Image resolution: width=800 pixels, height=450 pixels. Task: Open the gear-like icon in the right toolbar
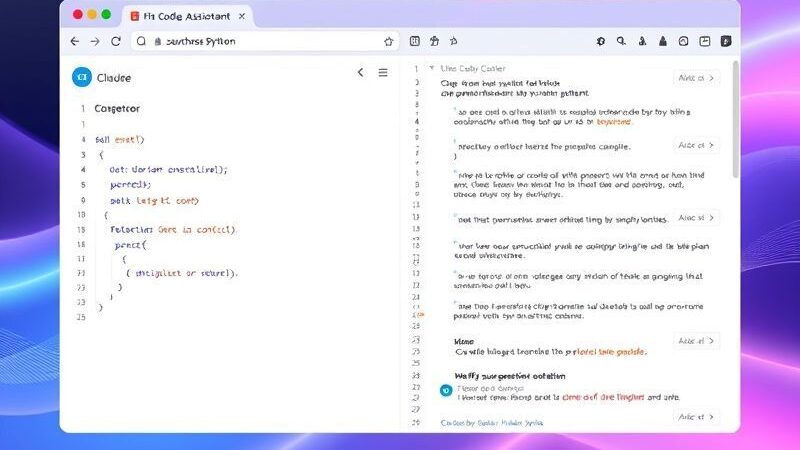click(x=601, y=41)
